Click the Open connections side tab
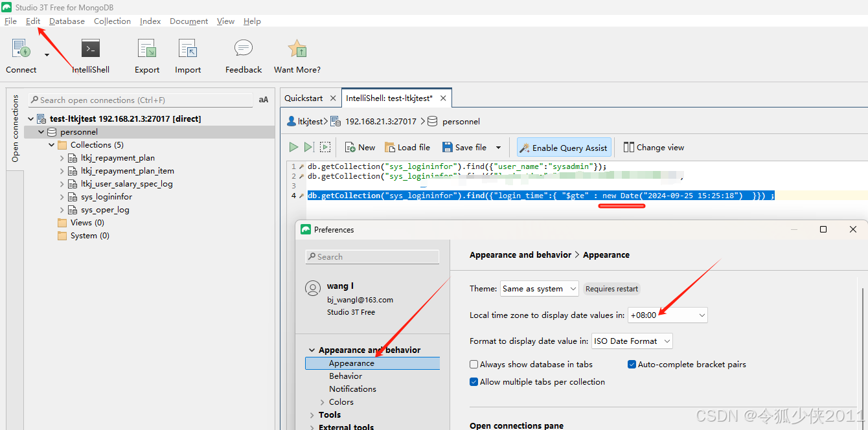The image size is (868, 430). pyautogui.click(x=15, y=128)
